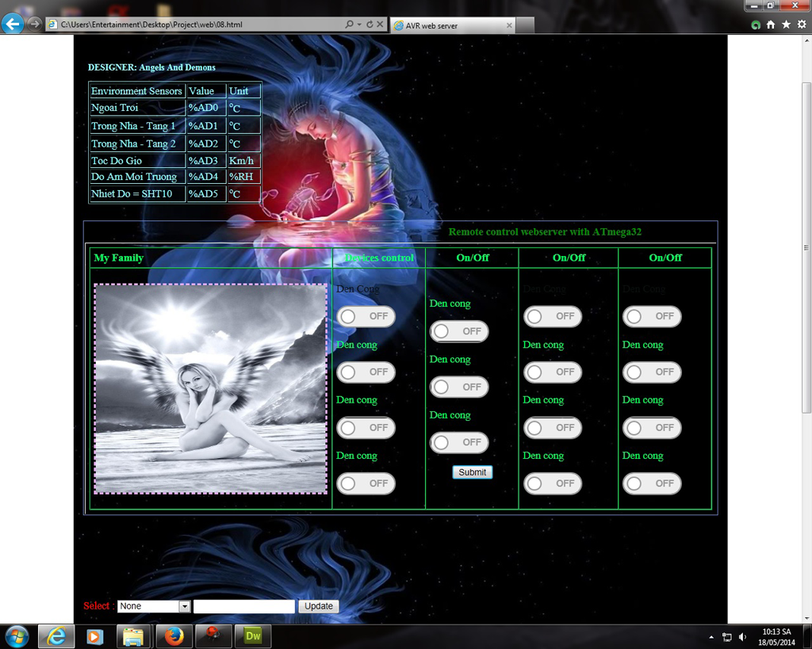Toggle the switch directly above Submit button
The height and width of the screenshot is (649, 812).
[459, 442]
